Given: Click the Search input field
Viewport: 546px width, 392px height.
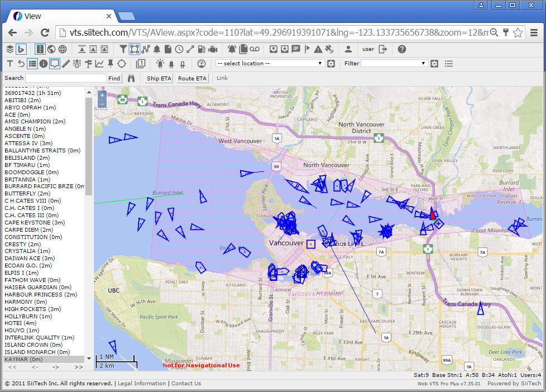Looking at the screenshot, I should 65,79.
